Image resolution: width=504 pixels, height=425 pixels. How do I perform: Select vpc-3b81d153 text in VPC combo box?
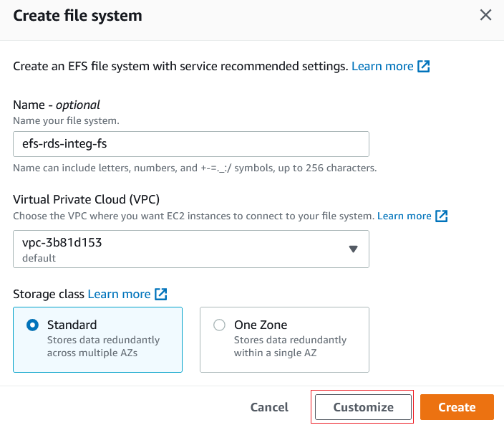pos(62,242)
